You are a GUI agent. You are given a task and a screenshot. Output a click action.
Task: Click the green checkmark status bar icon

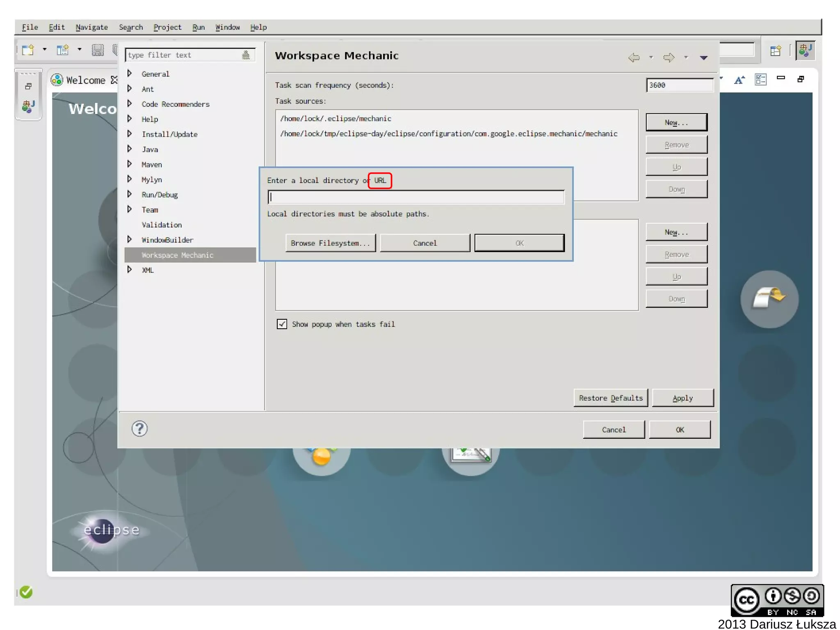26,592
